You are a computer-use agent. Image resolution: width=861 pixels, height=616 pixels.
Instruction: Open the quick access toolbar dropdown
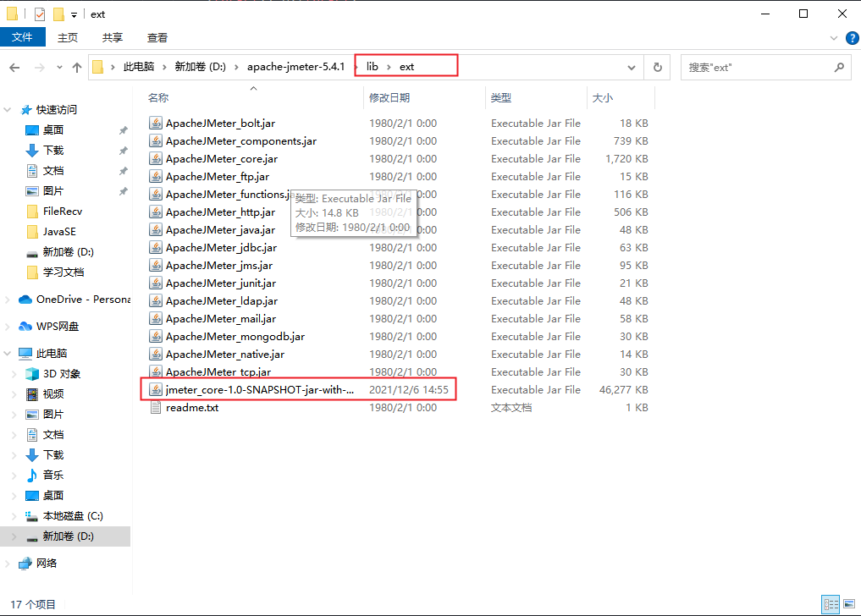click(75, 15)
